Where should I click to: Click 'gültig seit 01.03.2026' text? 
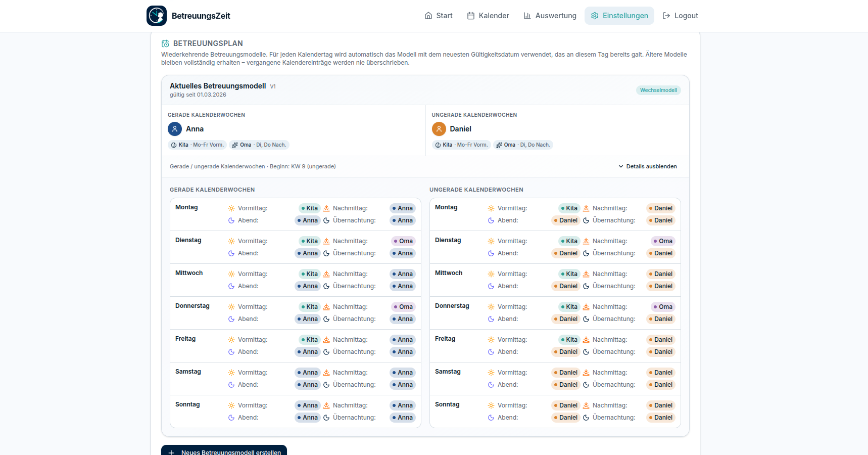(x=198, y=95)
